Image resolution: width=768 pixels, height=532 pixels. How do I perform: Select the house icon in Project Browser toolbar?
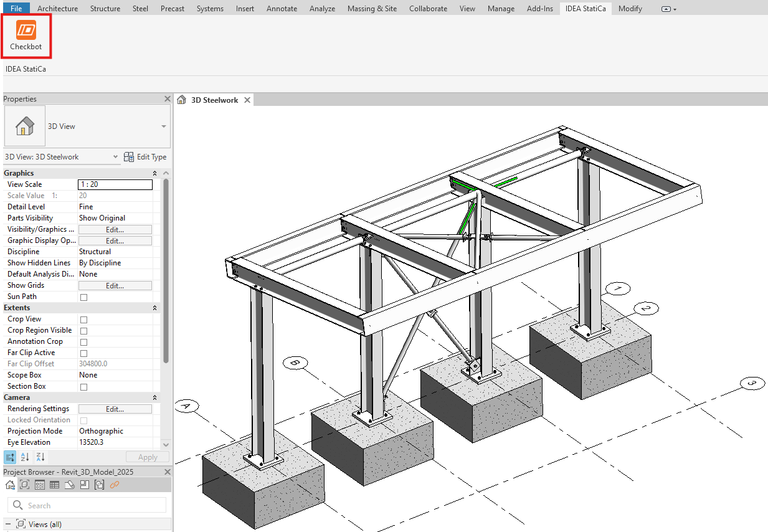pyautogui.click(x=10, y=485)
